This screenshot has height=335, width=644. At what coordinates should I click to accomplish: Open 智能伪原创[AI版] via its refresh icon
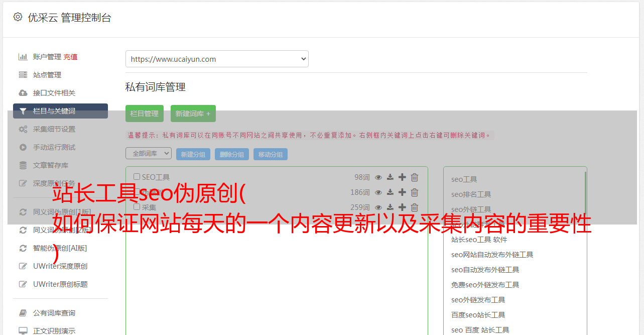click(23, 248)
